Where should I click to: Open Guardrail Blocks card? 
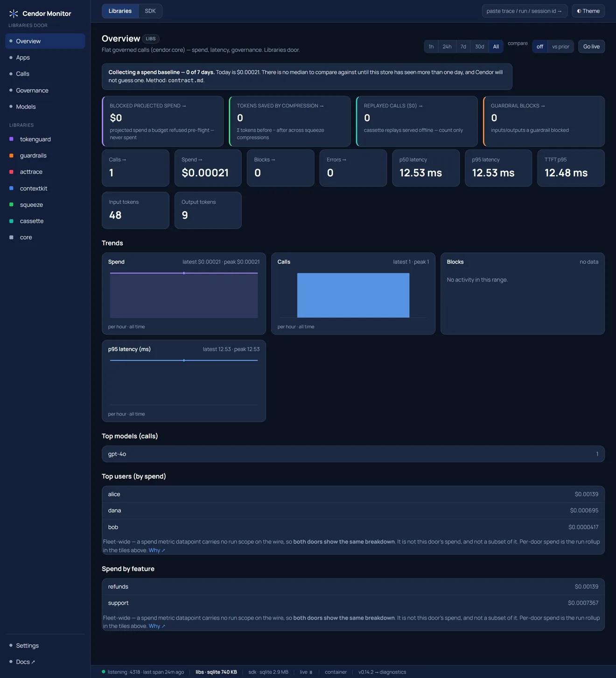point(544,121)
